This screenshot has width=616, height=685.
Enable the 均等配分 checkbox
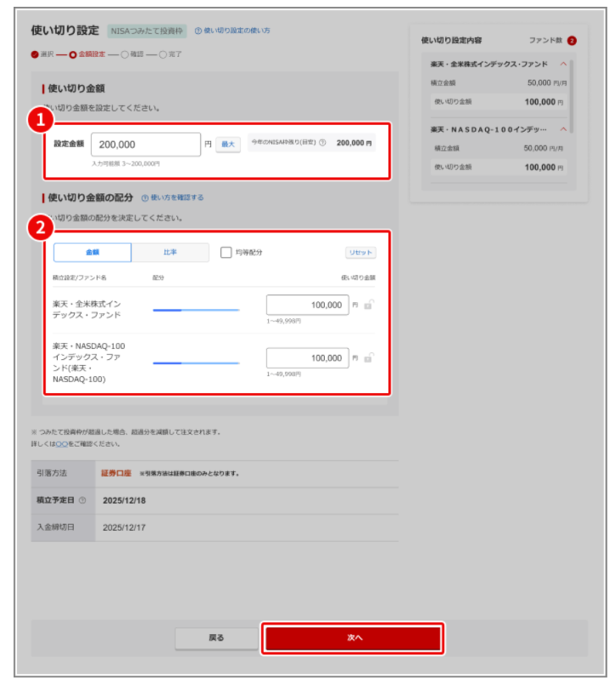[x=226, y=252]
